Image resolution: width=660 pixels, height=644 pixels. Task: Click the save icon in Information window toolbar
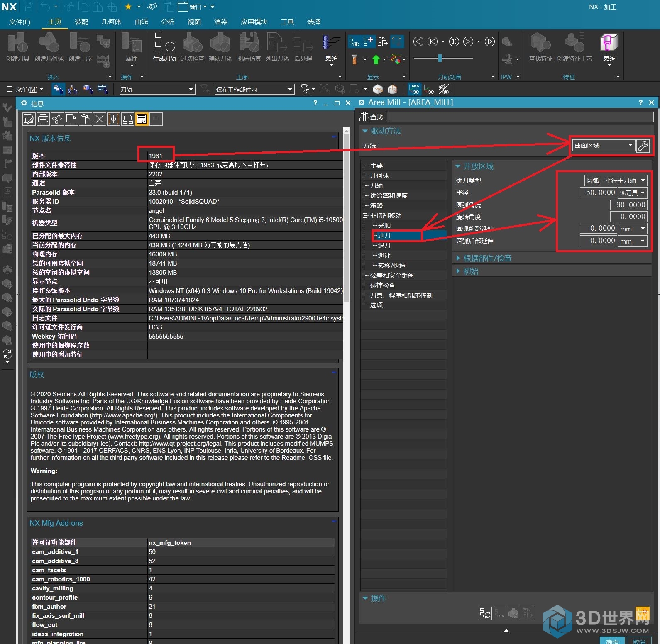click(29, 120)
